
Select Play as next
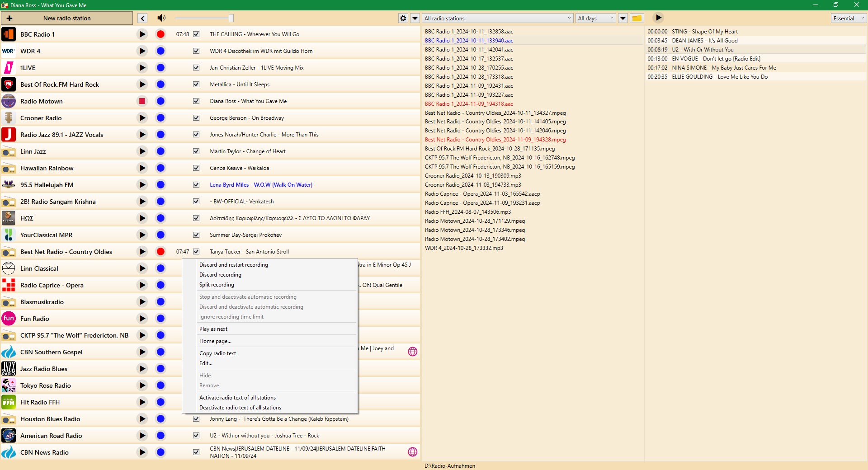[269, 329]
